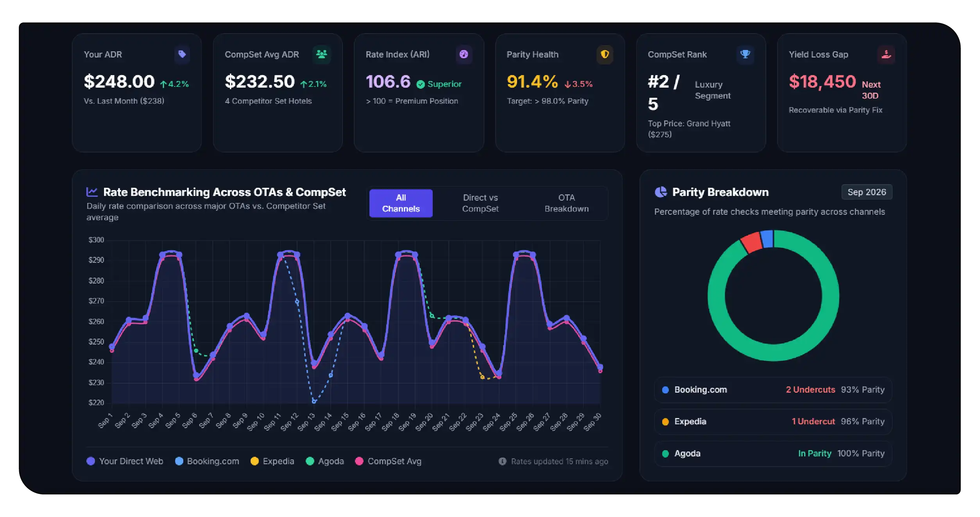
Task: Click the '96% Parity' value
Action: (x=863, y=422)
